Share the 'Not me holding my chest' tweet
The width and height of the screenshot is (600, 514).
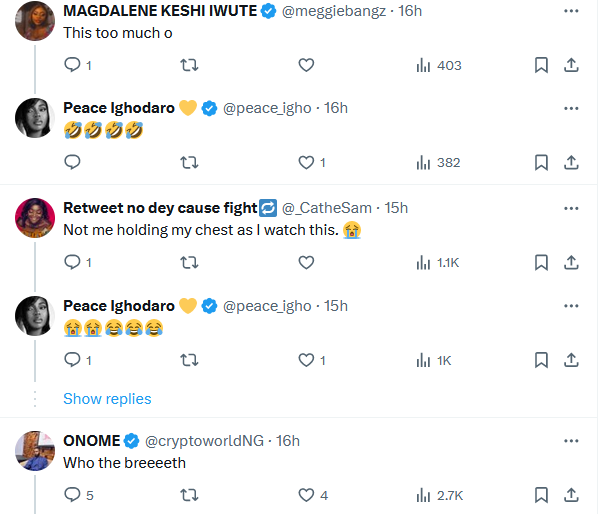click(571, 262)
